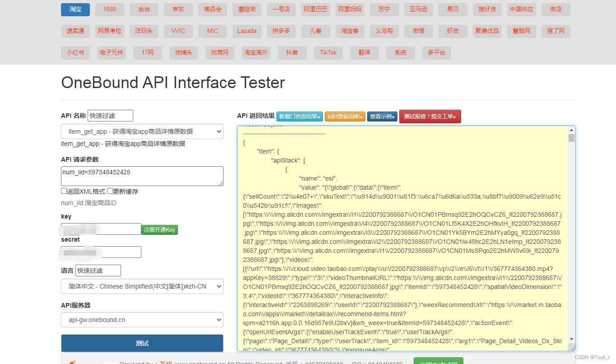The height and width of the screenshot is (364, 616).
Task: Open the item_get_app API name dropdown
Action: tap(142, 131)
